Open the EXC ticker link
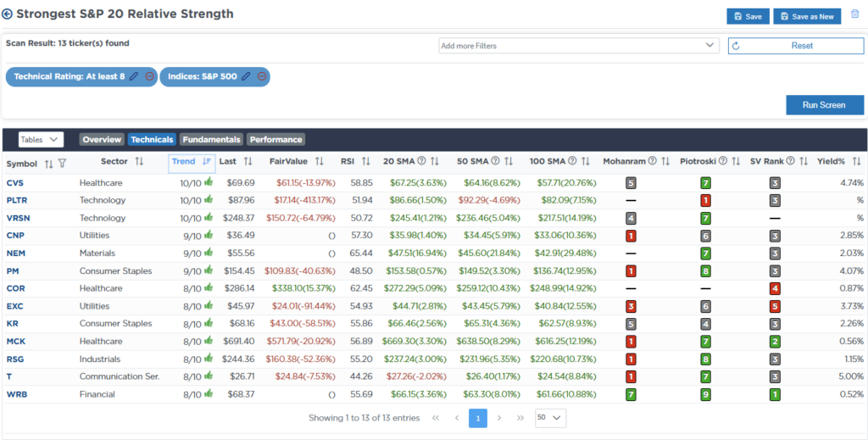The width and height of the screenshot is (868, 440). pyautogui.click(x=15, y=306)
